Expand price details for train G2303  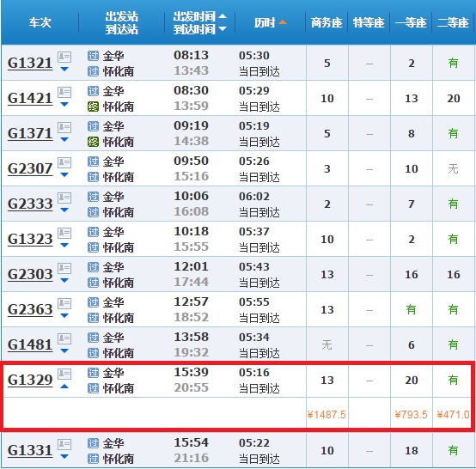point(64,281)
